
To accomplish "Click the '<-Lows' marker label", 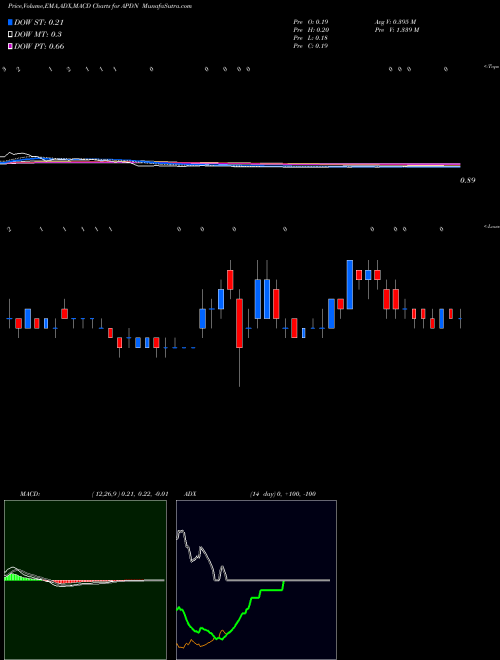I will pos(491,227).
